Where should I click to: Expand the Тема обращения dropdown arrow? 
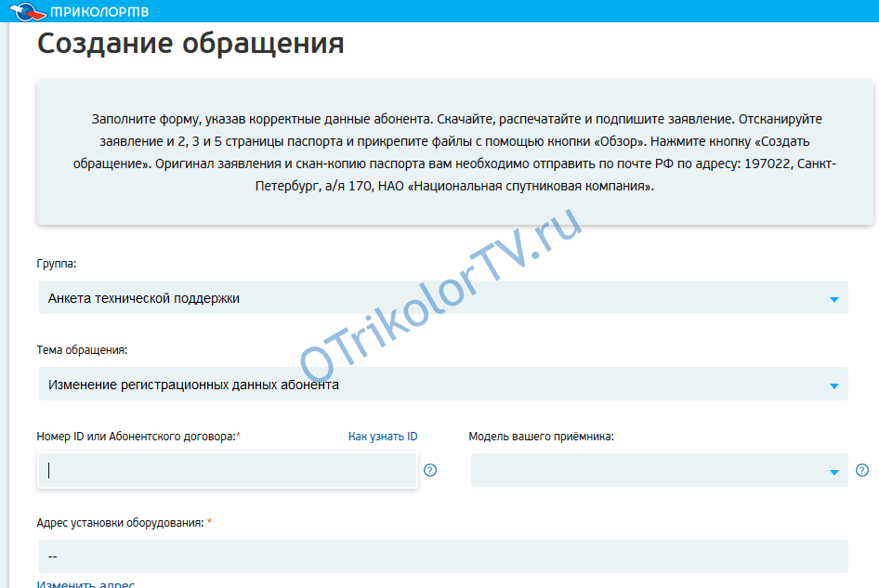(x=833, y=385)
